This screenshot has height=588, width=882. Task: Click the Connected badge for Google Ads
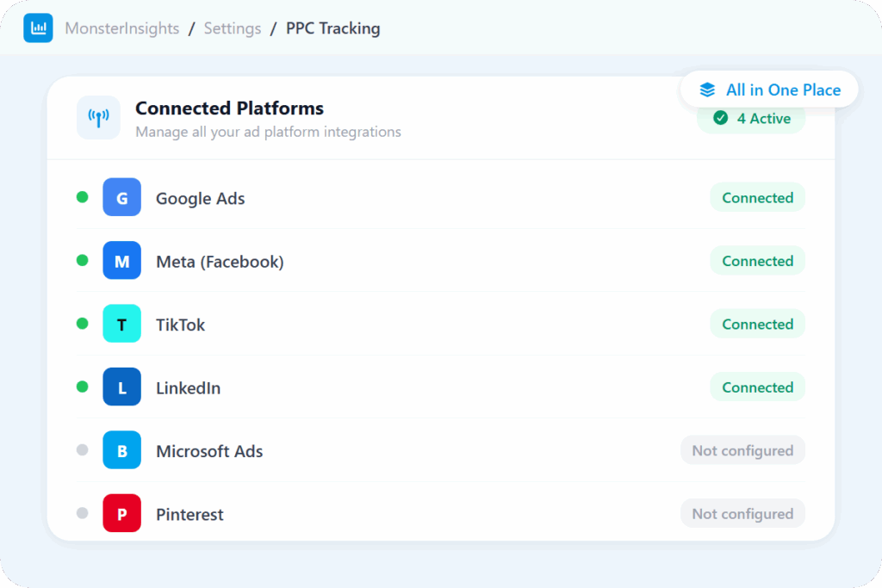(x=757, y=198)
